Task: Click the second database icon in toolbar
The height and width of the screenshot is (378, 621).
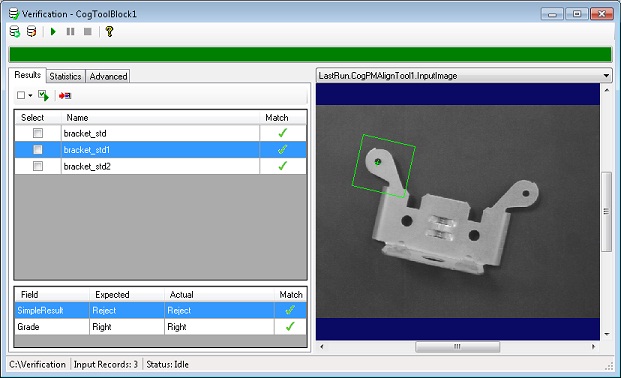Action: point(31,31)
